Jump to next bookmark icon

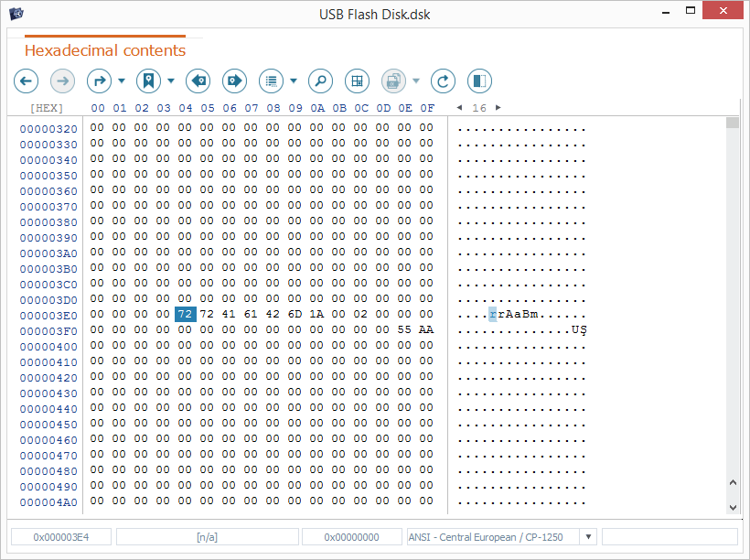[234, 81]
